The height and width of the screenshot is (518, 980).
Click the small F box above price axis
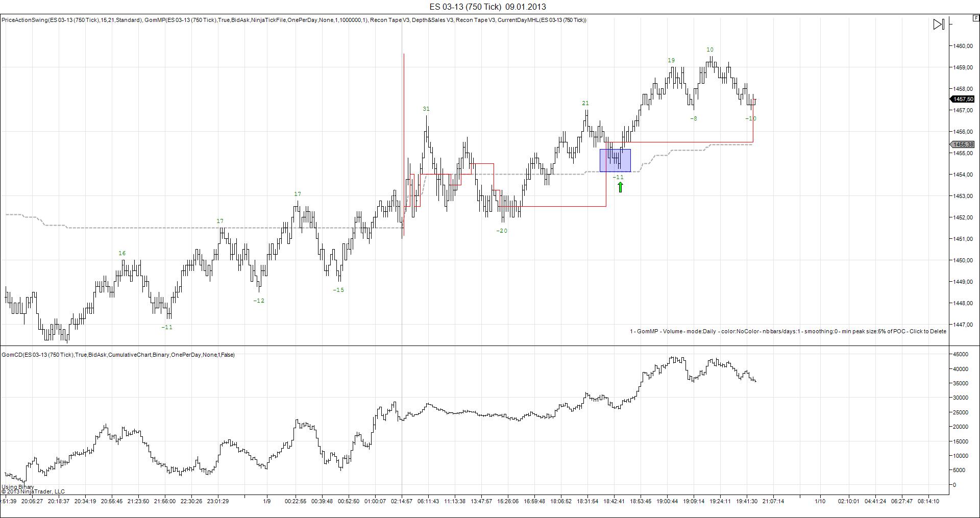(976, 18)
